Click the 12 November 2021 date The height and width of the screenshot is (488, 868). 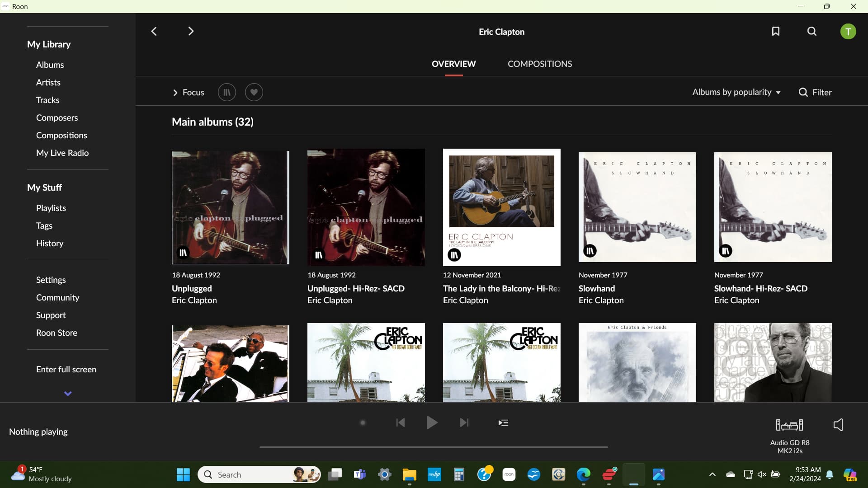point(472,275)
